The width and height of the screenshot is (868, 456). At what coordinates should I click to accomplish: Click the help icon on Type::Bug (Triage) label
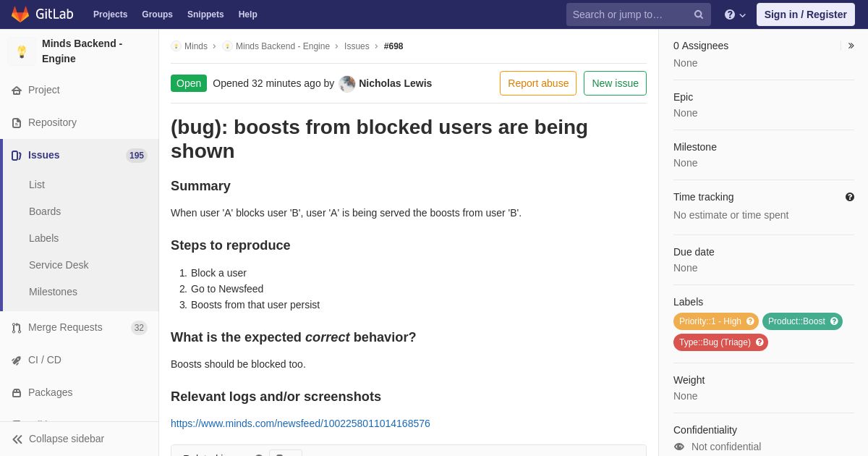[x=759, y=342]
